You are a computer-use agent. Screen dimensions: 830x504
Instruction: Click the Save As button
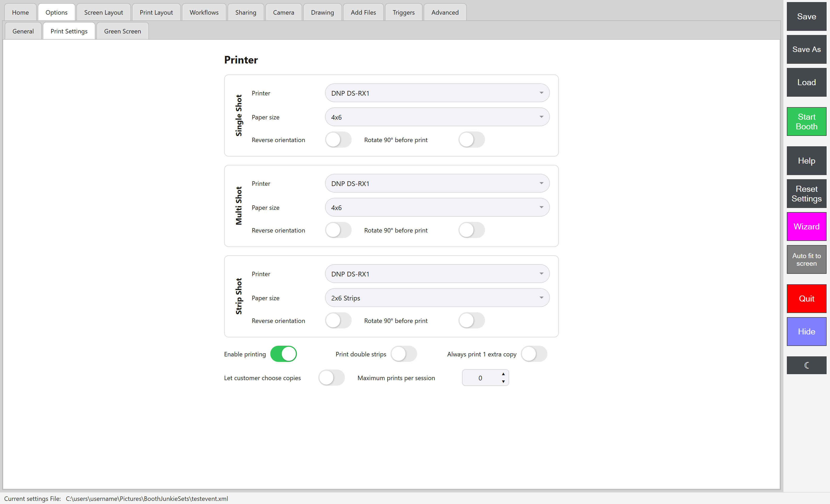(x=806, y=49)
